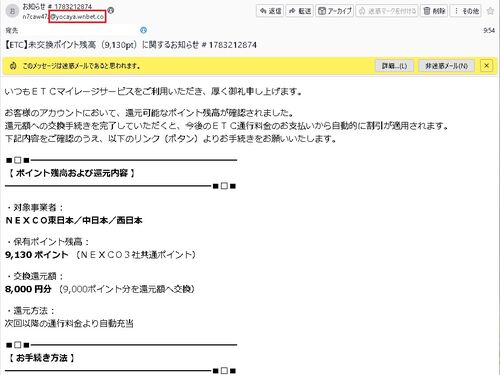
Task: Click the junk flame icon in yellow bar
Action: [13, 66]
